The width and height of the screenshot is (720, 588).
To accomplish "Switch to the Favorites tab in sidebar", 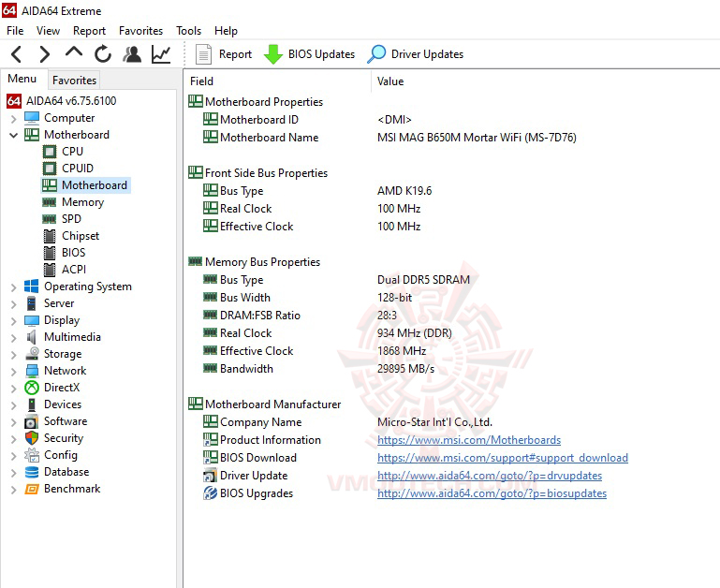I will coord(74,80).
